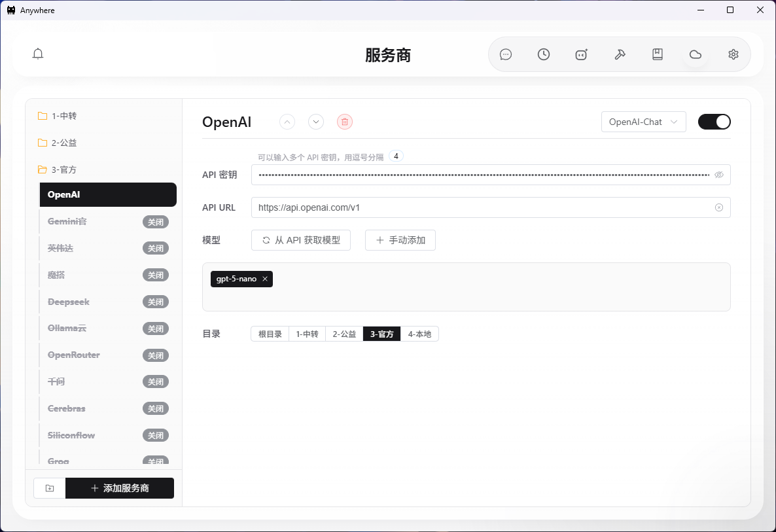The image size is (776, 532).
Task: Click 手动添加 model button
Action: tap(400, 240)
